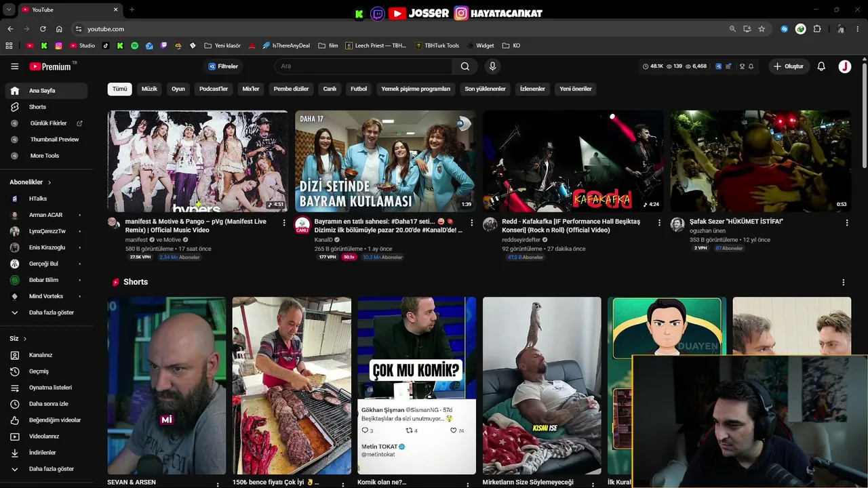Select the Canlı filter chip
The width and height of the screenshot is (868, 488).
tap(330, 89)
